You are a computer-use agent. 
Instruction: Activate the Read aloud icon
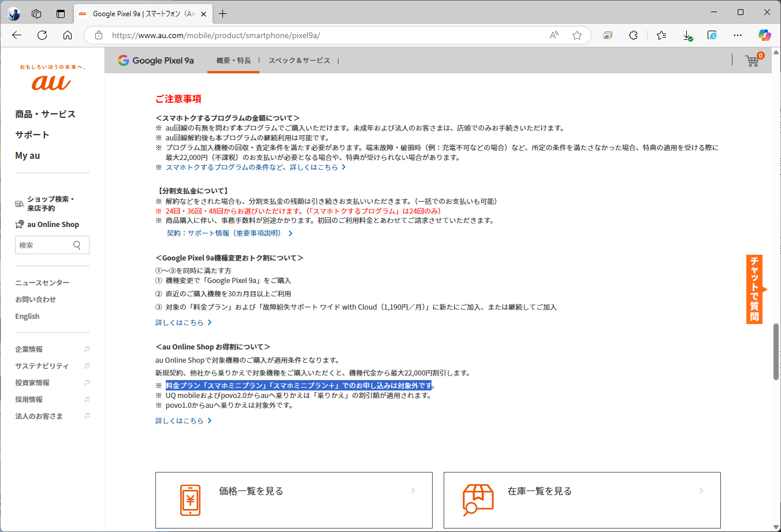(x=554, y=35)
